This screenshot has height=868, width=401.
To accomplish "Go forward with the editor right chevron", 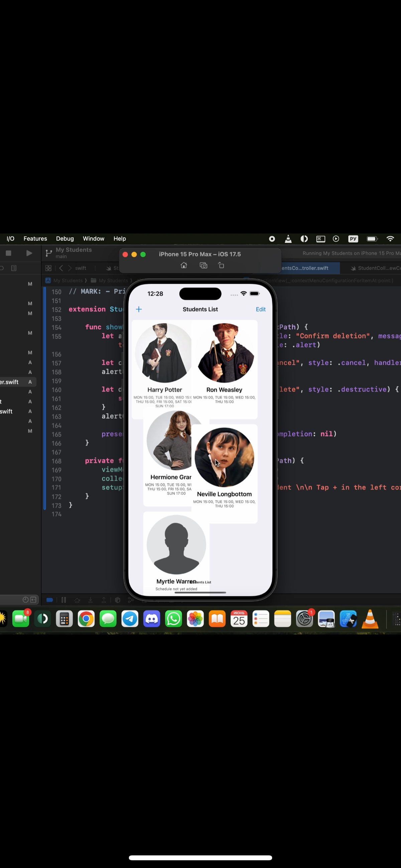I will [70, 268].
